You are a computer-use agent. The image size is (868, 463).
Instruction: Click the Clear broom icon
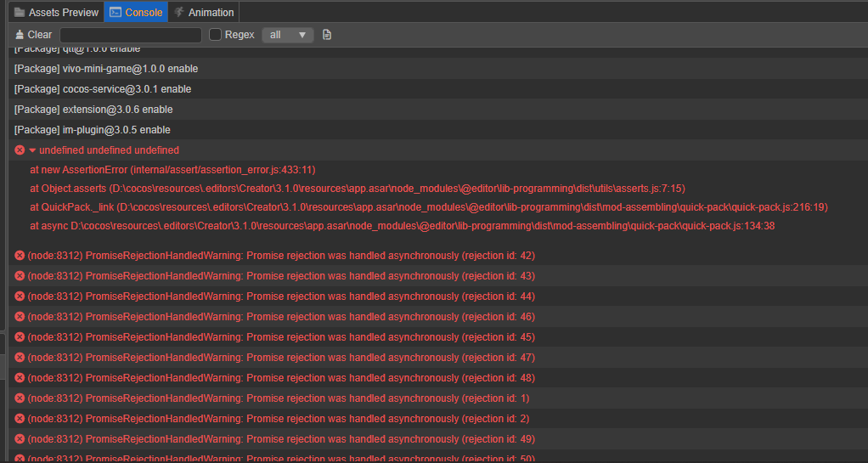click(x=20, y=34)
